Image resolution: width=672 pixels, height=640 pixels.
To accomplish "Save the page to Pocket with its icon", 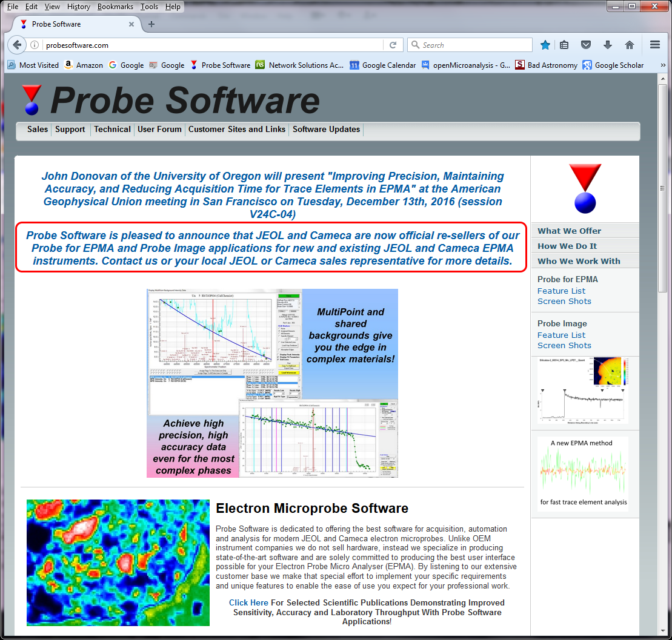I will [586, 45].
